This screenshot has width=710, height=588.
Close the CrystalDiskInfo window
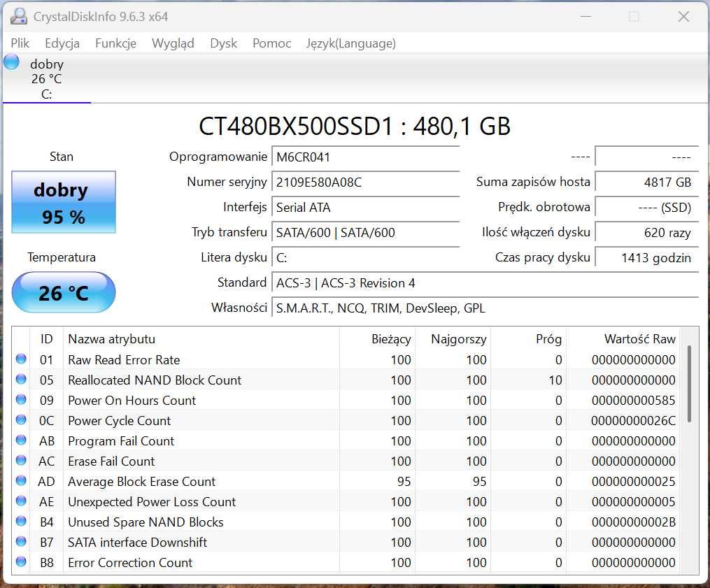683,16
